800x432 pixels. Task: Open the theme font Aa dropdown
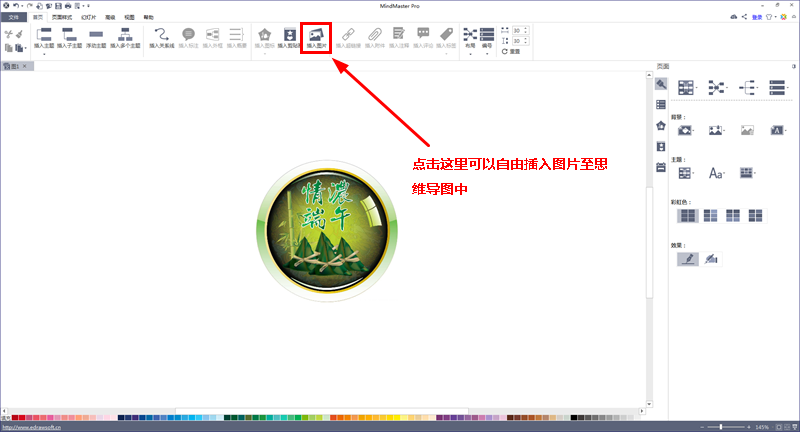pyautogui.click(x=717, y=173)
